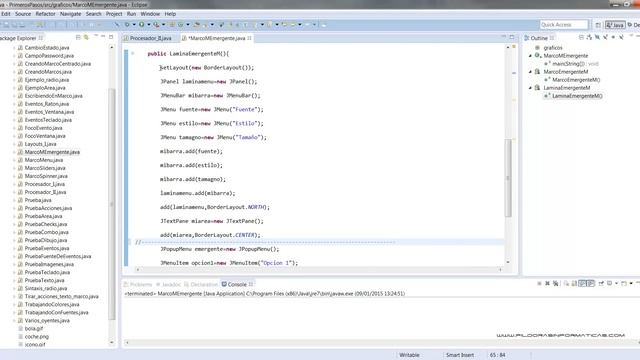This screenshot has height=360, width=640.
Task: Open the dropdown next to the Run button
Action: pos(149,25)
